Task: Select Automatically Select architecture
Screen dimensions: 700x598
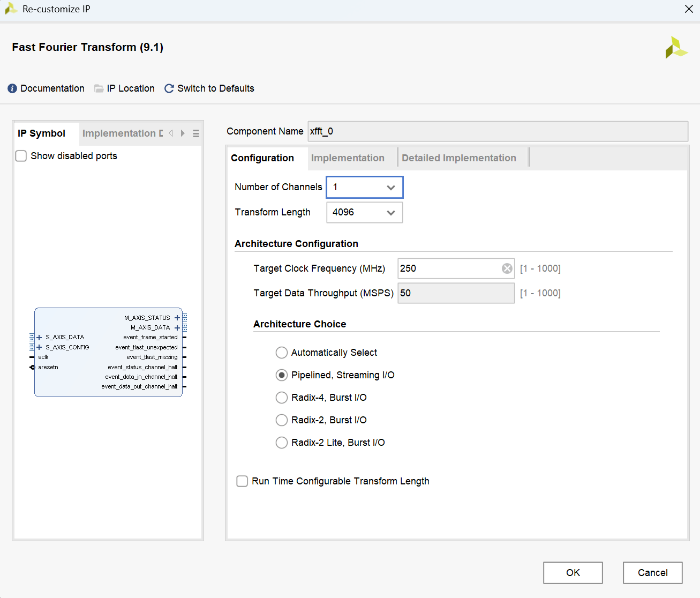Action: [x=282, y=353]
